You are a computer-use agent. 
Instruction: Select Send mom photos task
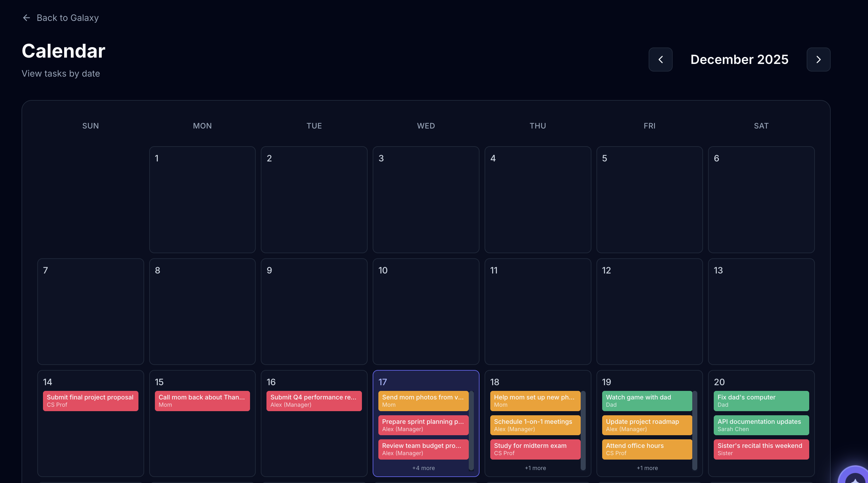click(423, 401)
